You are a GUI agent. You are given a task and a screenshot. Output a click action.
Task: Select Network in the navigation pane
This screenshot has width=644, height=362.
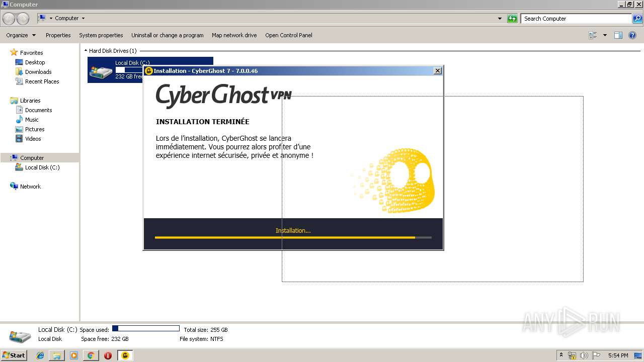click(30, 187)
